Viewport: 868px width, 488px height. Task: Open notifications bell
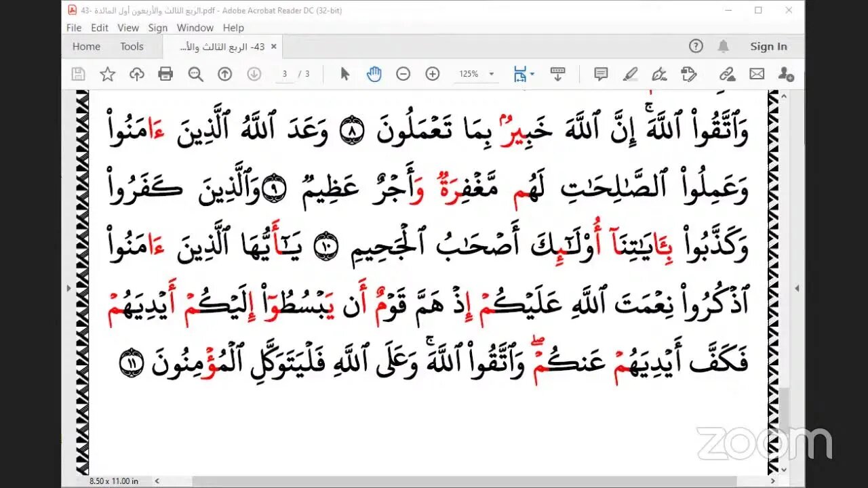724,46
